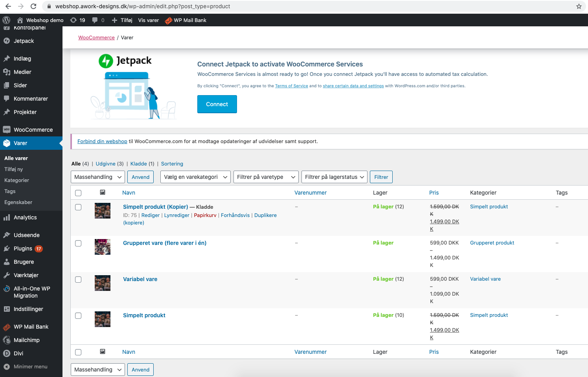Check the Variabel vare row checkbox
This screenshot has height=377, width=588.
(78, 280)
